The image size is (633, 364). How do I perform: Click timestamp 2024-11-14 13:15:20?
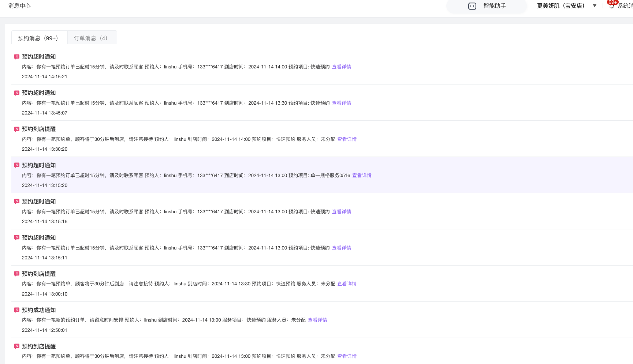(x=44, y=185)
